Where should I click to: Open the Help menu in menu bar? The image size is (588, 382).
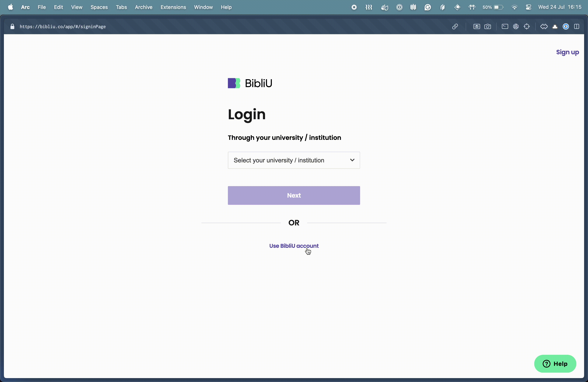pyautogui.click(x=226, y=7)
